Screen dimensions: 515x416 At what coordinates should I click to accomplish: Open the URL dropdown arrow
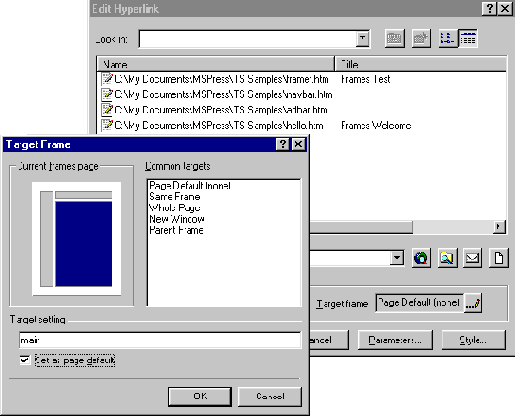click(x=397, y=258)
